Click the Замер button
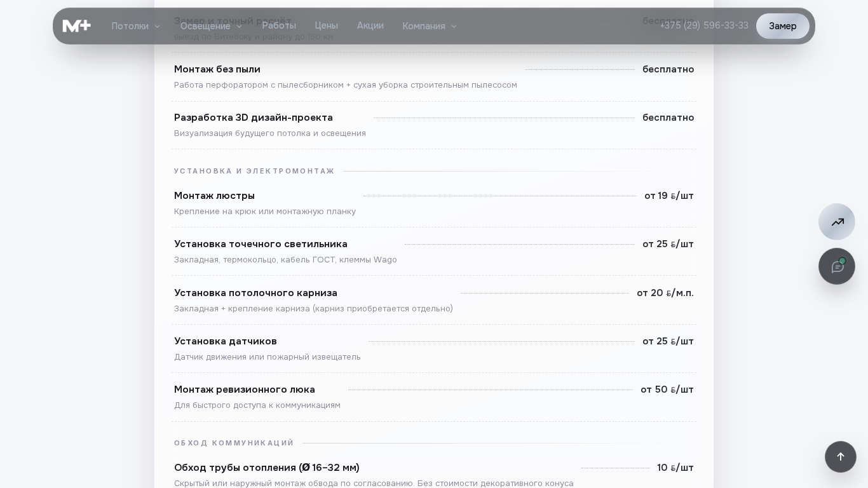Viewport: 868px width, 488px height. pos(783,26)
